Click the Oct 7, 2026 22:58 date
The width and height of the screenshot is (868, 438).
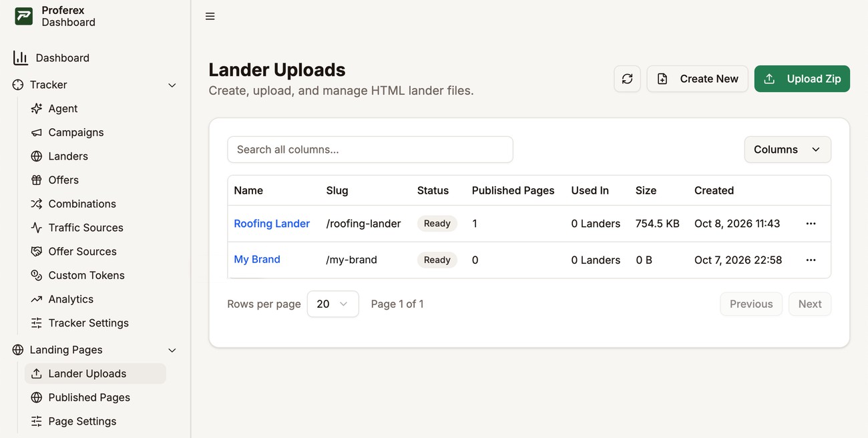pyautogui.click(x=738, y=260)
